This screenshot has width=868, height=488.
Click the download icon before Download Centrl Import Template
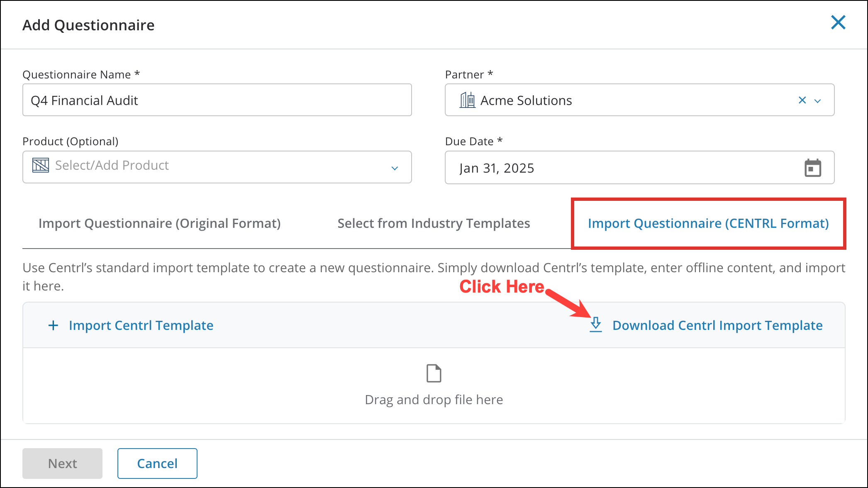click(596, 325)
